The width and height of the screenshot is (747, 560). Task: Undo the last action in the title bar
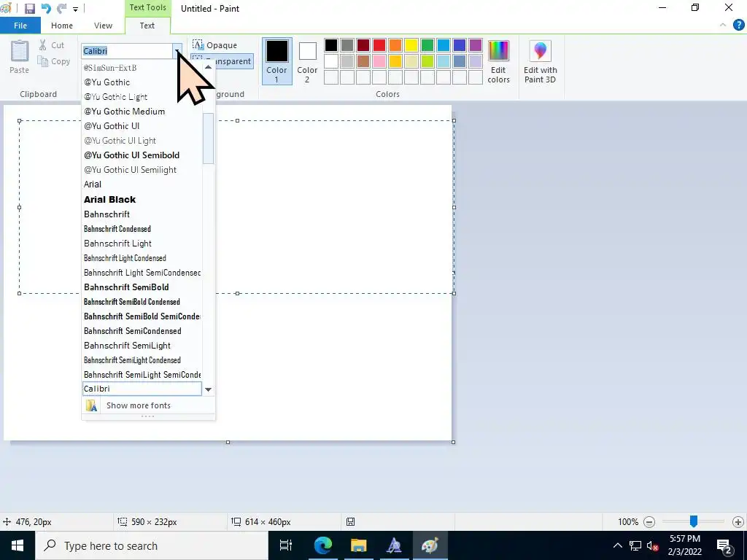pos(46,9)
